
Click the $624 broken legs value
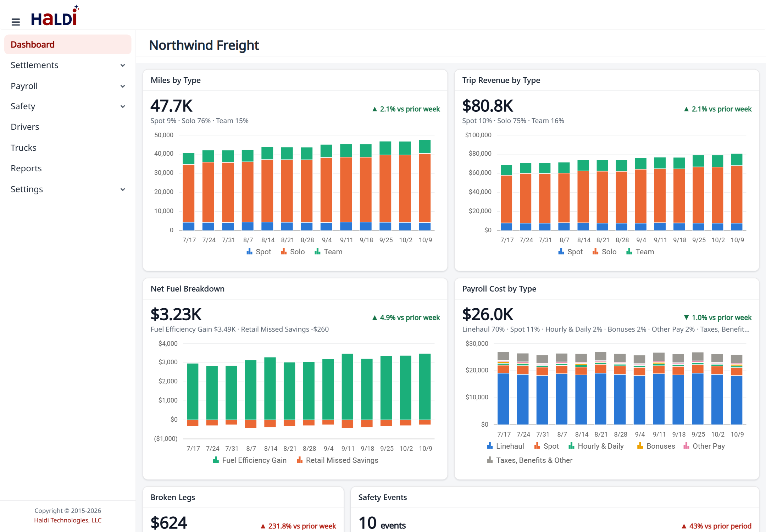169,523
